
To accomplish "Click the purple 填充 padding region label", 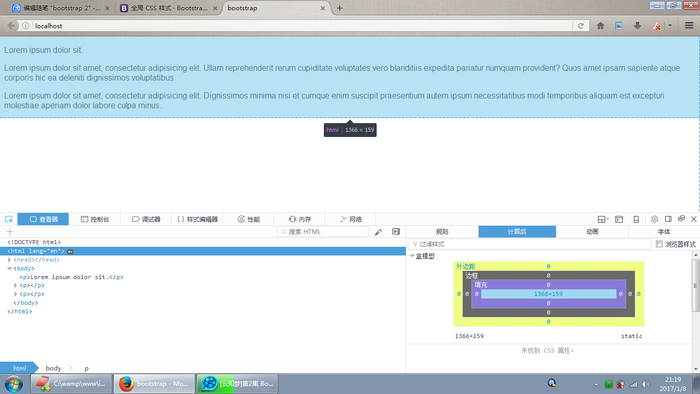I will point(481,285).
